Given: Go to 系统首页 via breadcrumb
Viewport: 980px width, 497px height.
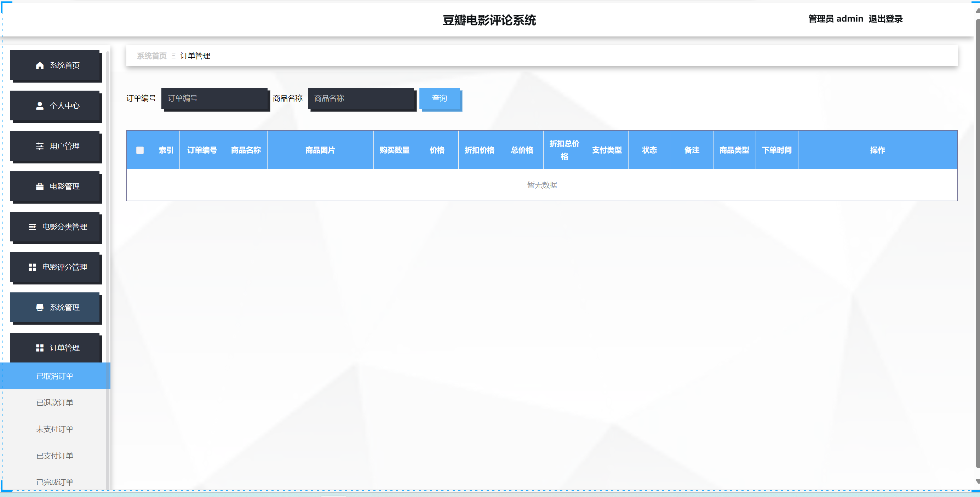Looking at the screenshot, I should (151, 56).
